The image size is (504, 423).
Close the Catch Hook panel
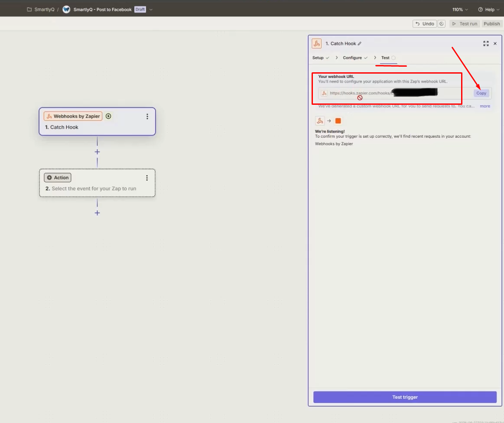pyautogui.click(x=495, y=44)
